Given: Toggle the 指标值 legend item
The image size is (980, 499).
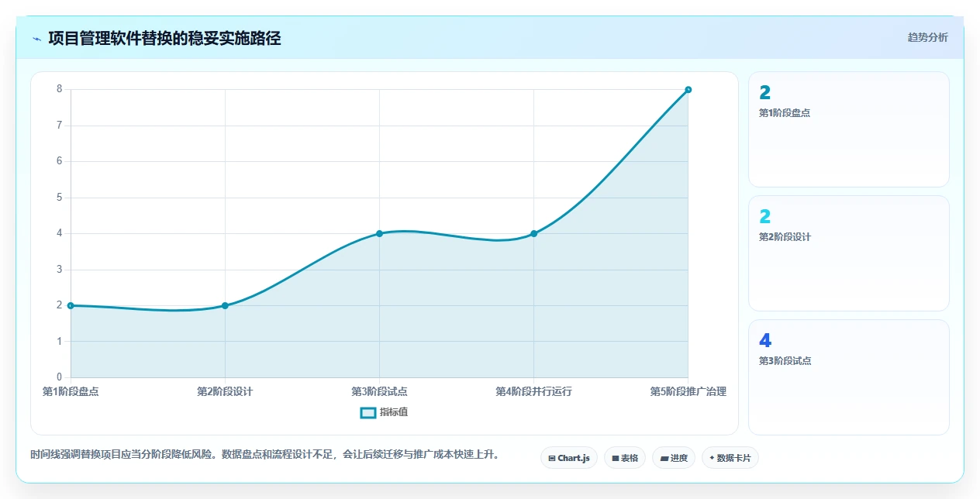Looking at the screenshot, I should (384, 412).
